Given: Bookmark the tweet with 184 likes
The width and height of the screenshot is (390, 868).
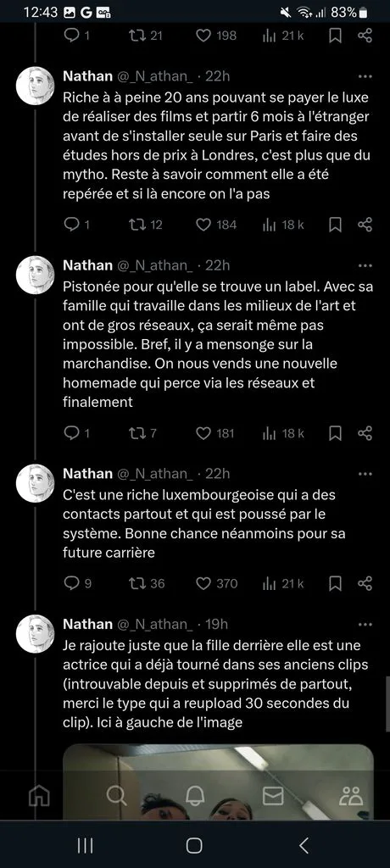Looking at the screenshot, I should [335, 224].
